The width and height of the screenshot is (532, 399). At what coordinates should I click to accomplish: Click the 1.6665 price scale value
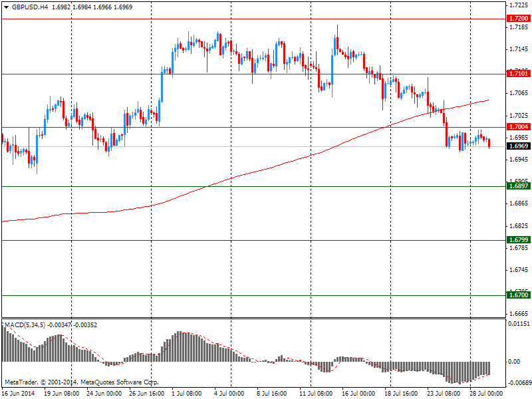pyautogui.click(x=519, y=313)
